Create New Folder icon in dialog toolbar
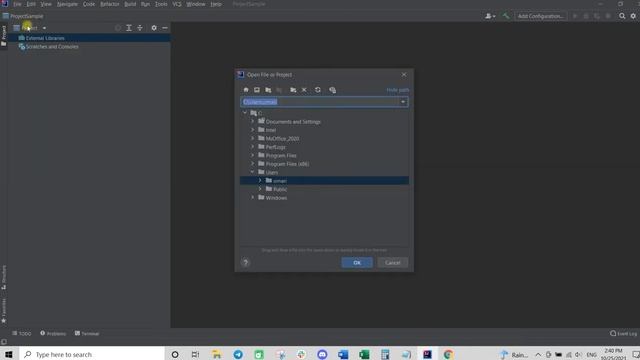The width and height of the screenshot is (640, 360). click(293, 90)
